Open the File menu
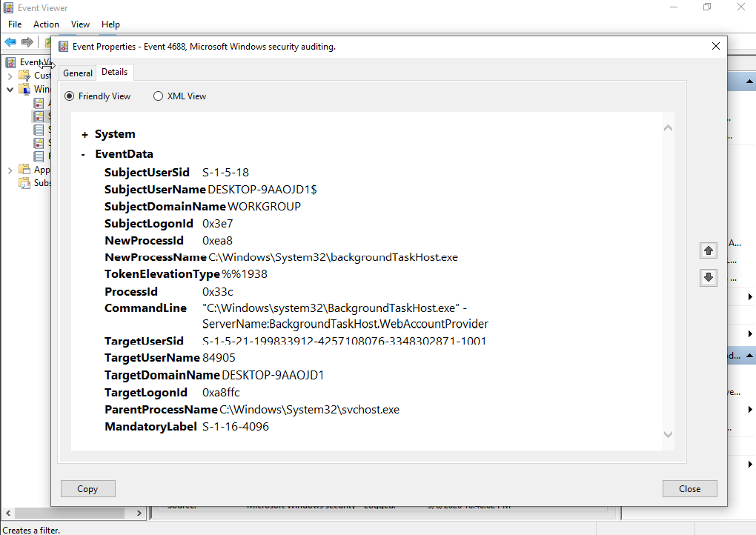 coord(15,24)
